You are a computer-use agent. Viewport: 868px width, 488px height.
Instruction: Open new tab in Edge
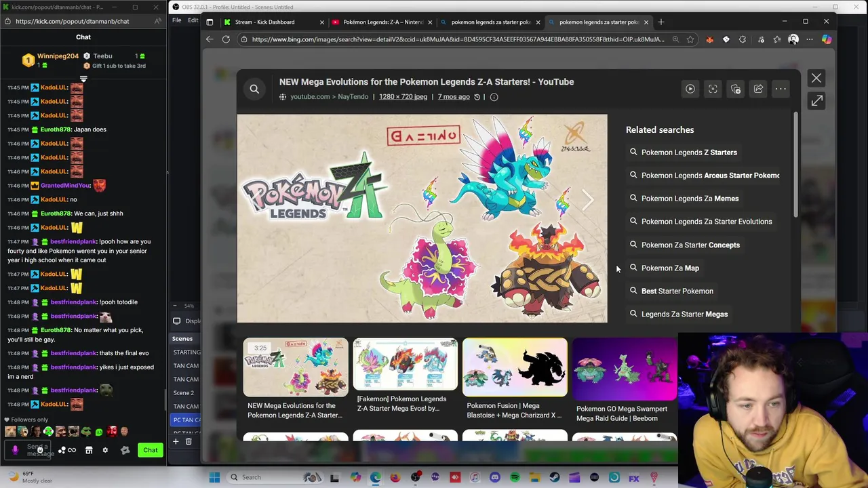(661, 22)
